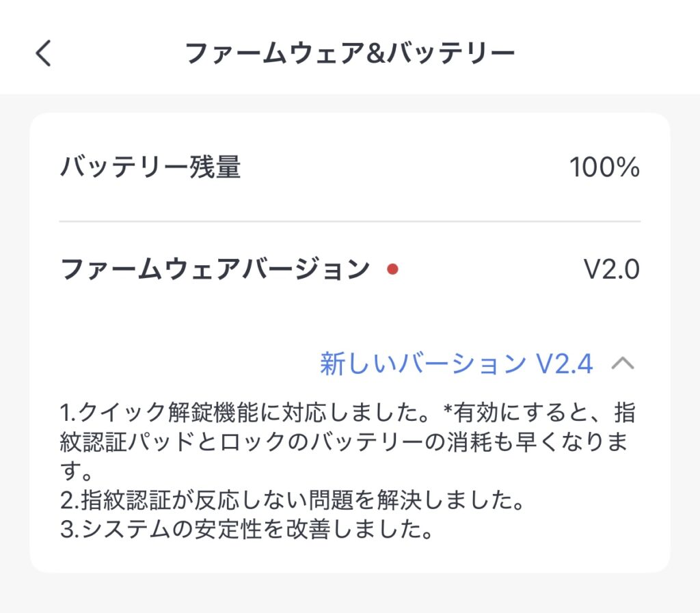Click the current V2.0 version value
The width and height of the screenshot is (700, 613).
611,270
